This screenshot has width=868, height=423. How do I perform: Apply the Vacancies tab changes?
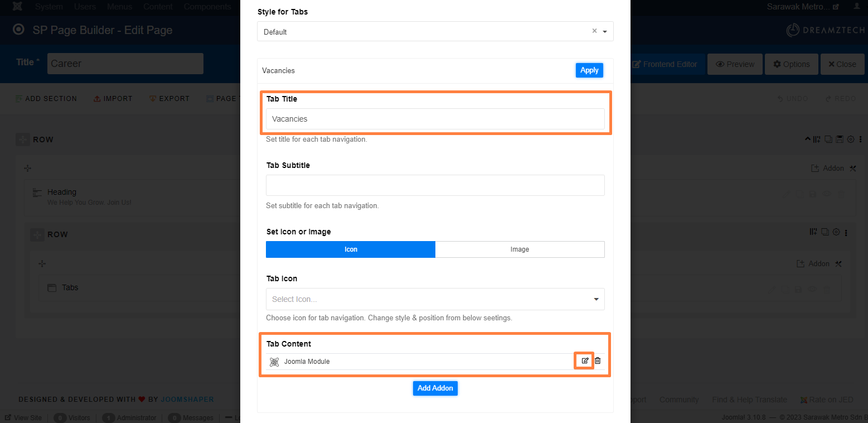[589, 70]
